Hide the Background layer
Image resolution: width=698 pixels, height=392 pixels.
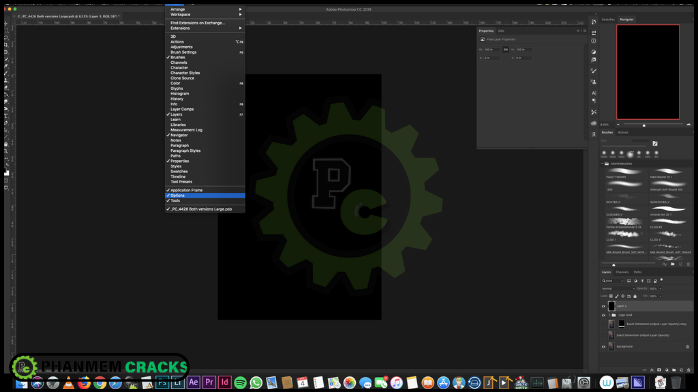(604, 347)
